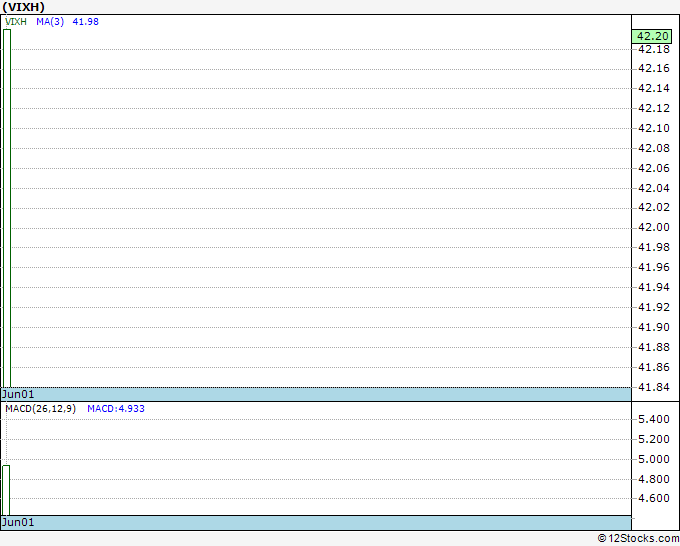Select the green MACD histogram bar
The height and width of the screenshot is (546, 680).
click(x=6, y=490)
